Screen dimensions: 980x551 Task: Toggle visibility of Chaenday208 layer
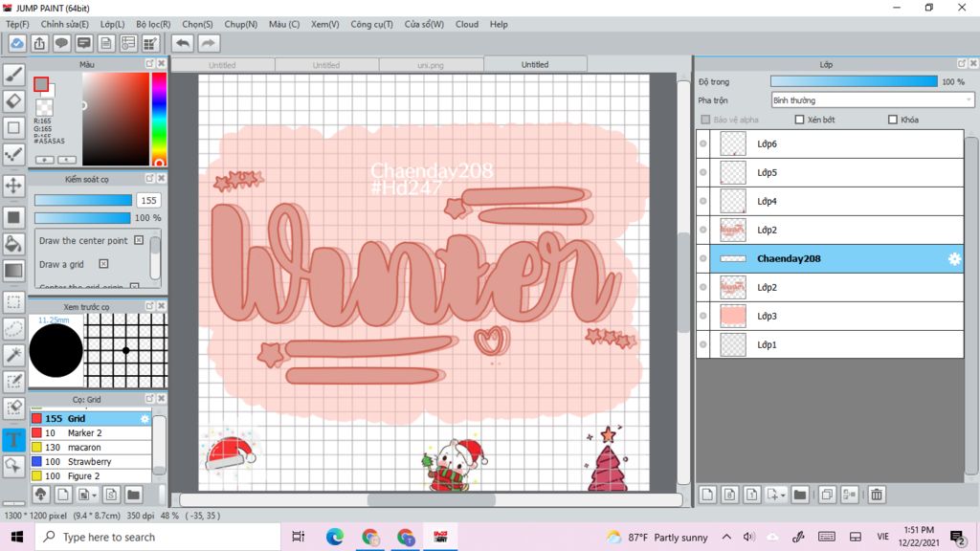point(703,258)
